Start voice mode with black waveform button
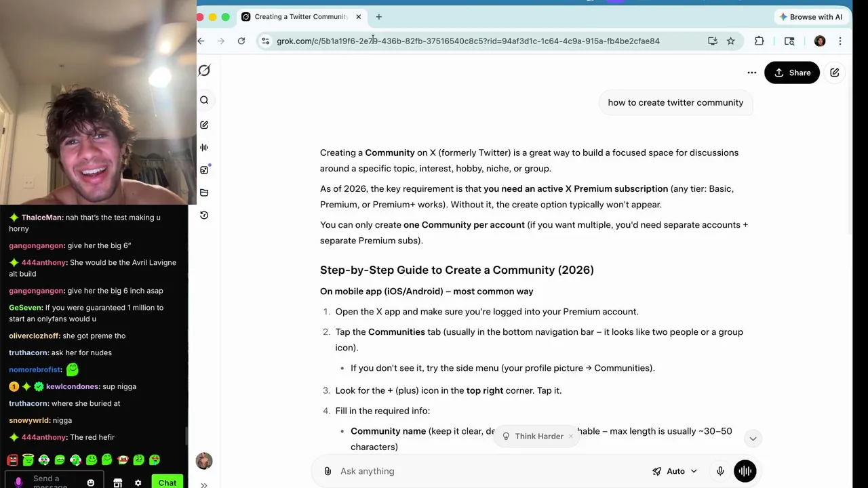This screenshot has height=488, width=868. [745, 471]
